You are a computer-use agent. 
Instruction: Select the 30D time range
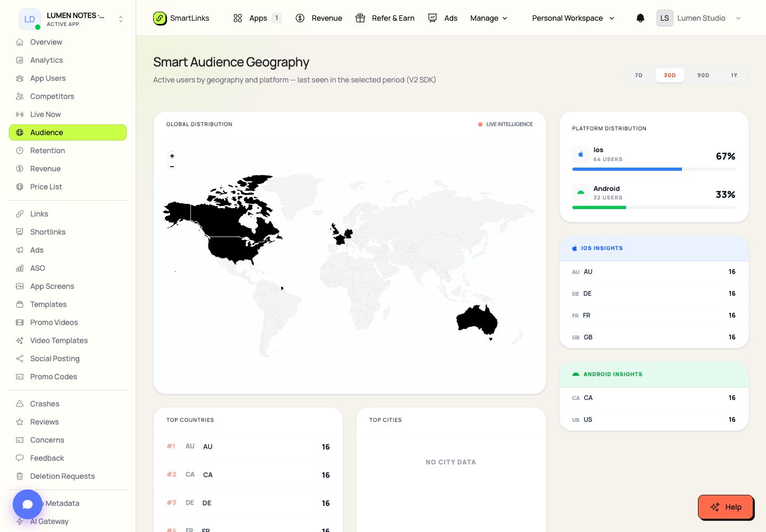click(670, 76)
